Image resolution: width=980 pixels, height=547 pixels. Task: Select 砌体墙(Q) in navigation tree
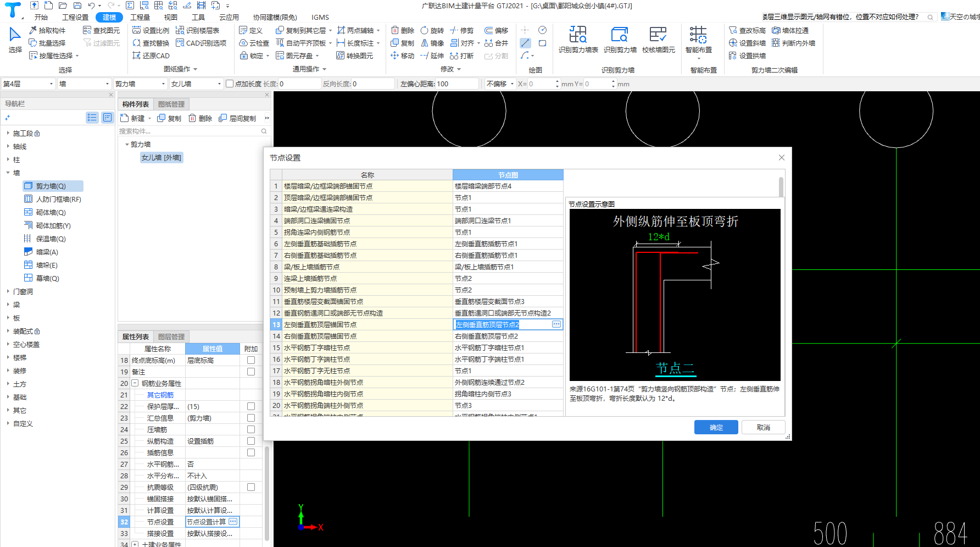51,212
